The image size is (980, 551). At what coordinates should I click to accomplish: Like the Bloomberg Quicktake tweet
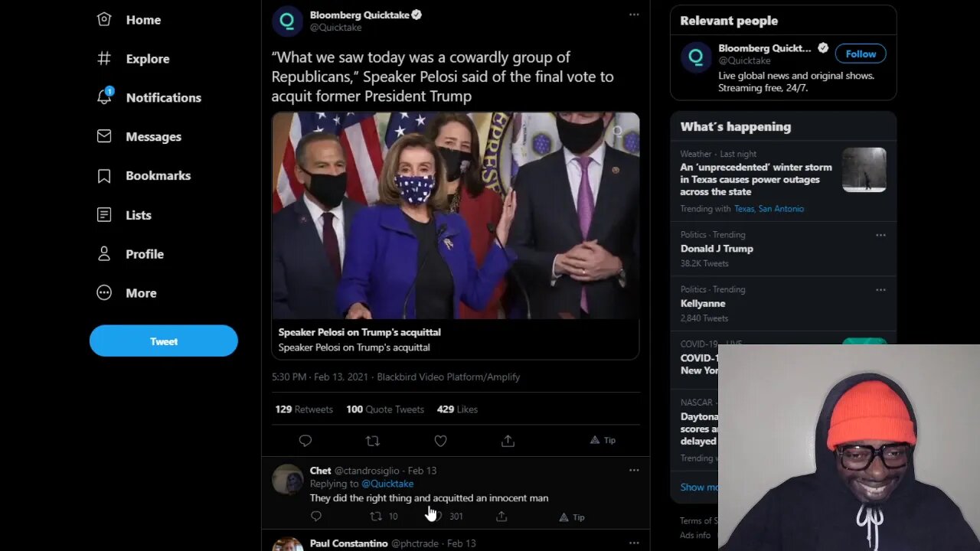pyautogui.click(x=440, y=441)
